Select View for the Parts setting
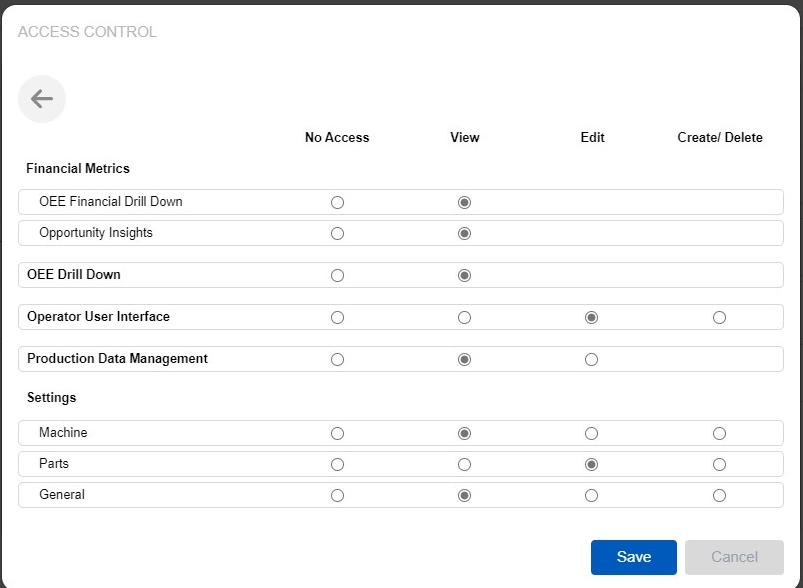The image size is (803, 588). pos(464,464)
